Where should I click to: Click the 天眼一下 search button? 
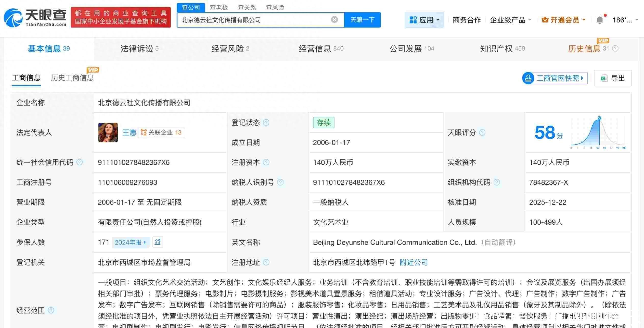pos(362,20)
